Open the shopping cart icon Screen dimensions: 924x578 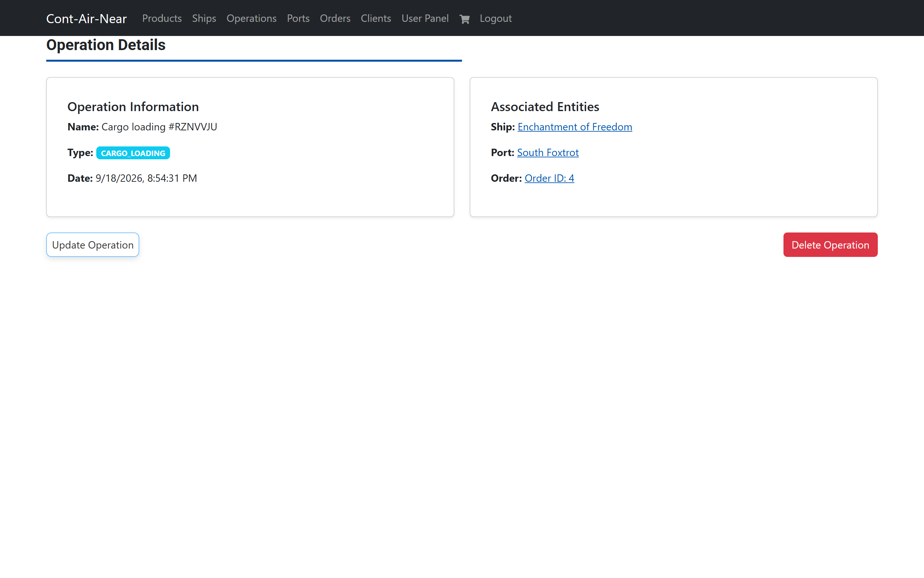tap(464, 19)
